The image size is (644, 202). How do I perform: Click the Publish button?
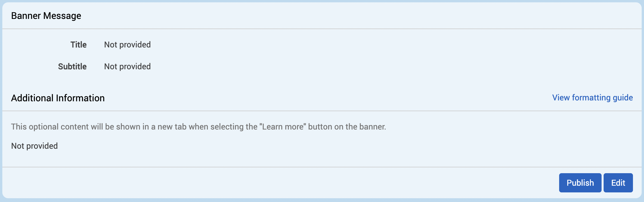pos(580,183)
